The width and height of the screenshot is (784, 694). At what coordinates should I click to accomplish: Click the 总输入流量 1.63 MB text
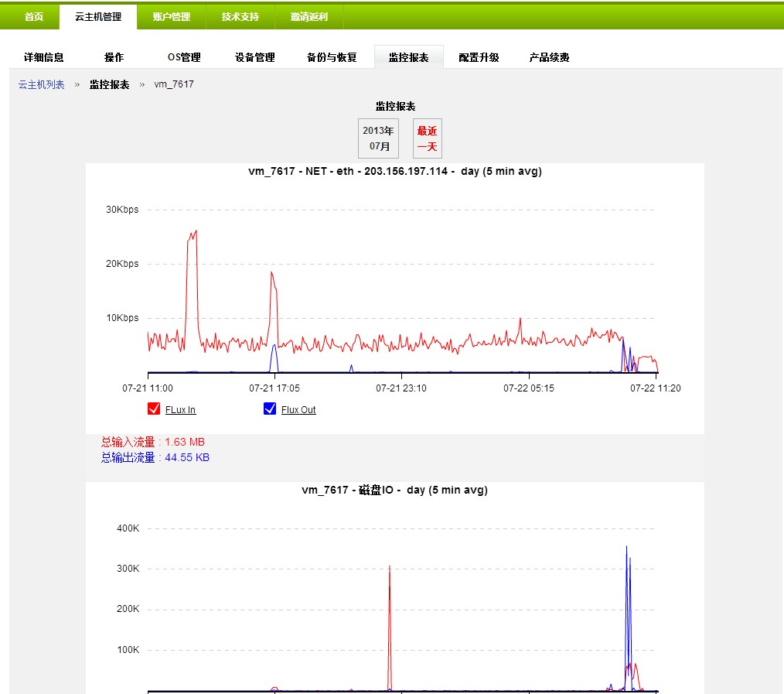pyautogui.click(x=152, y=442)
